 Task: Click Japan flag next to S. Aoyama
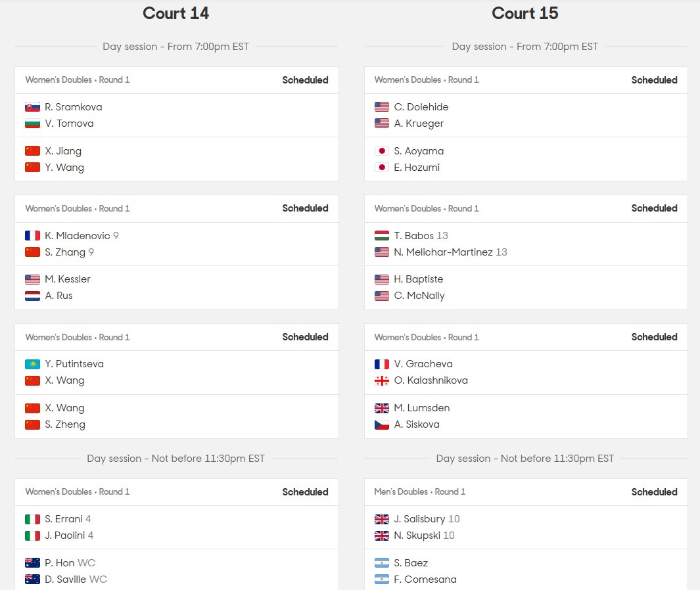click(382, 151)
